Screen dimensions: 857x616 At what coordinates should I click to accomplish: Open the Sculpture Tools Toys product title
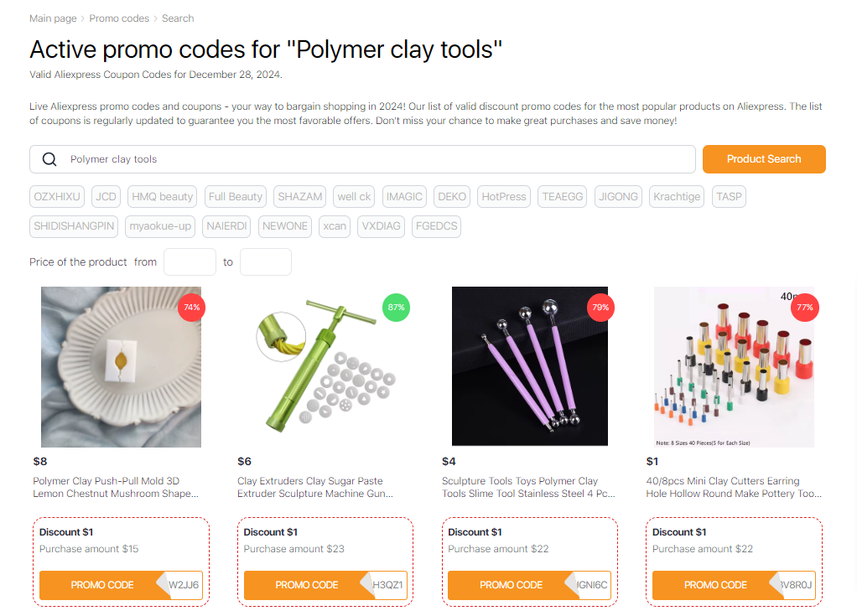tap(528, 487)
